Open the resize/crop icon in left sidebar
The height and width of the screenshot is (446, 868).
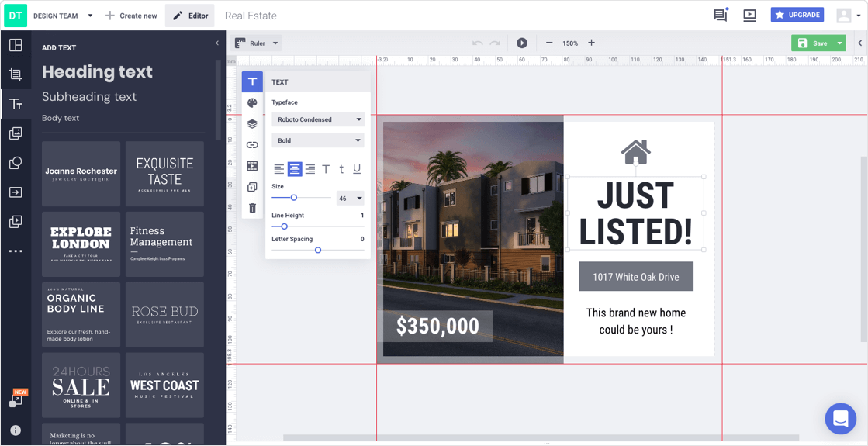pyautogui.click(x=16, y=74)
